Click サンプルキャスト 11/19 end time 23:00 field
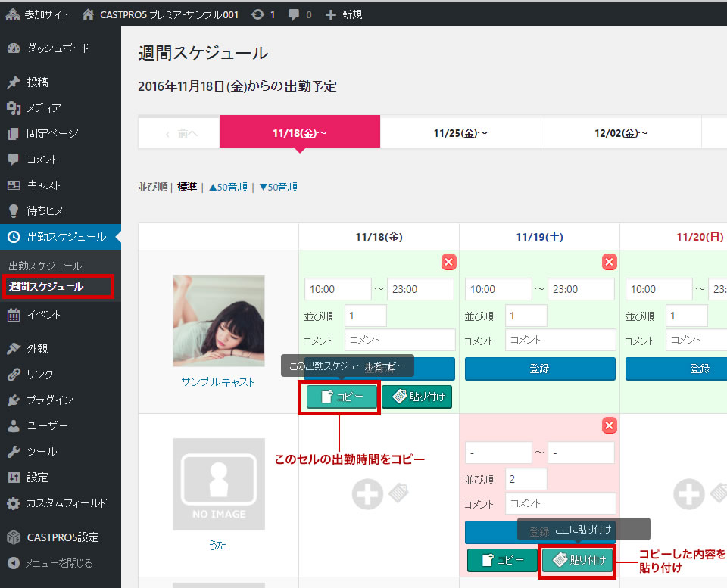This screenshot has height=588, width=727. pos(581,289)
